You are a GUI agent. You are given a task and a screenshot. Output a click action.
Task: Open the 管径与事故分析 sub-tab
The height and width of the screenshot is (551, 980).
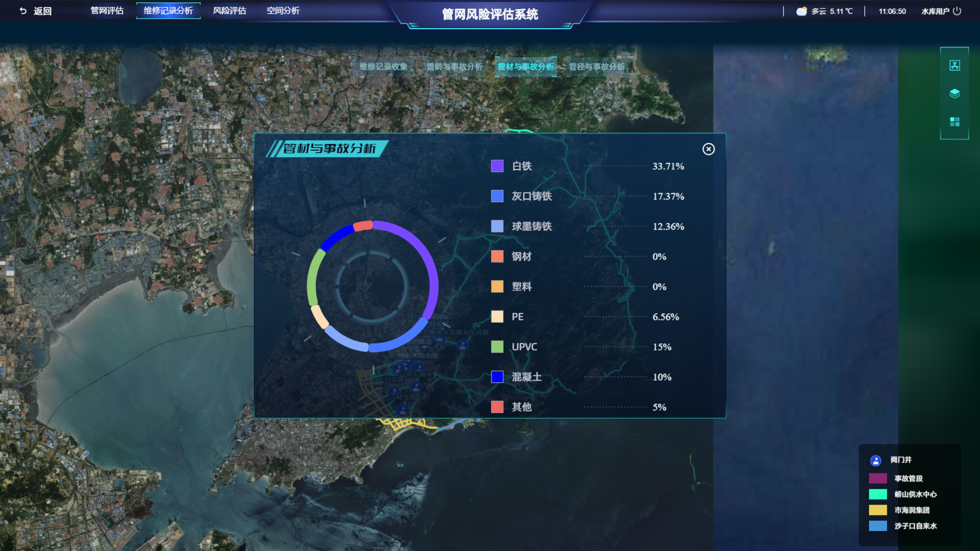pyautogui.click(x=597, y=67)
